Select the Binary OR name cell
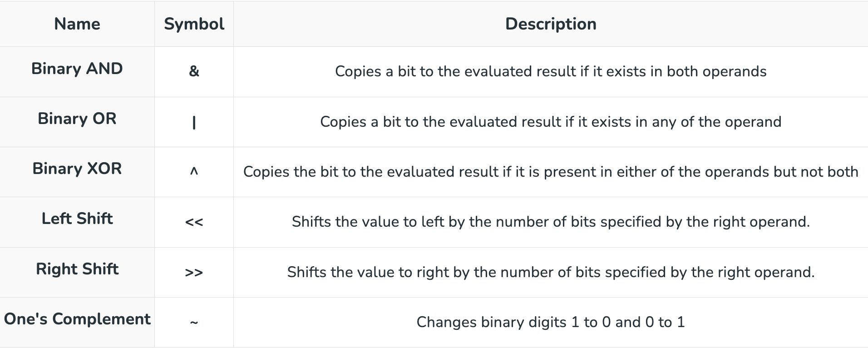This screenshot has width=868, height=348. click(x=77, y=119)
